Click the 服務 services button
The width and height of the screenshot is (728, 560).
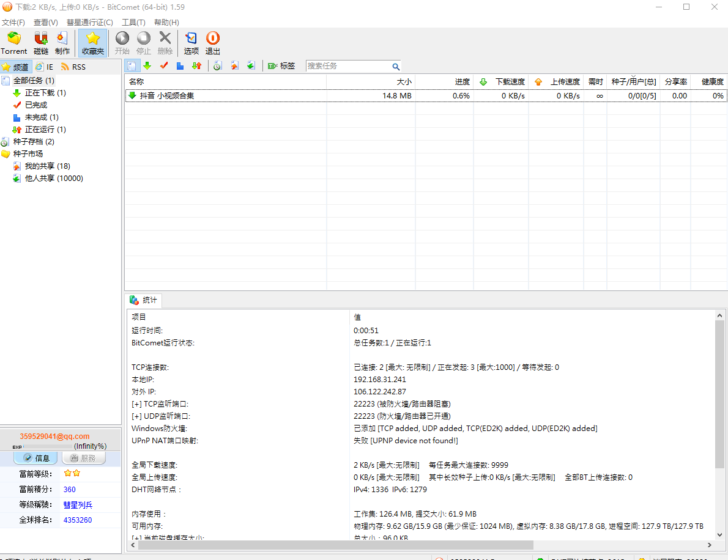point(83,458)
